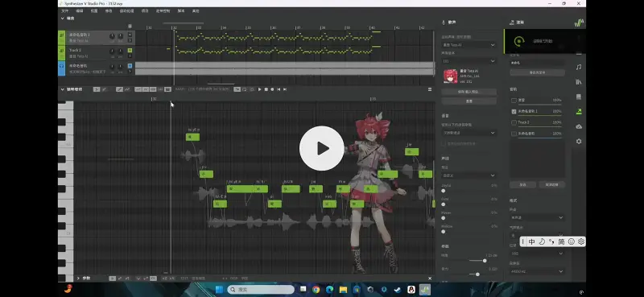Open the vocal mode preset dropdown
This screenshot has width=644, height=297.
pyautogui.click(x=469, y=175)
